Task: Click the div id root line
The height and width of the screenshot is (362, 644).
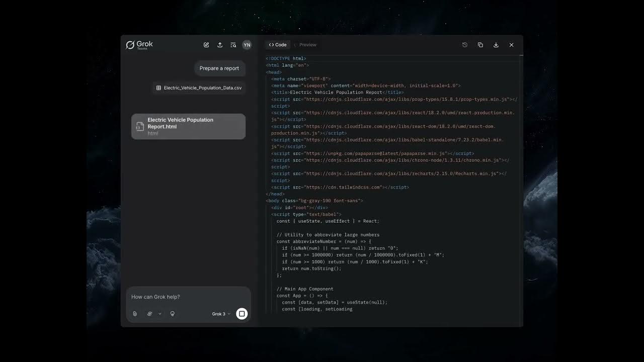Action: tap(299, 208)
